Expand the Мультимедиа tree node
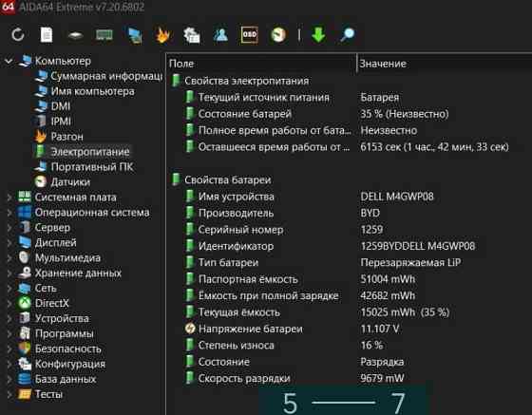This screenshot has width=532, height=415. 9,257
